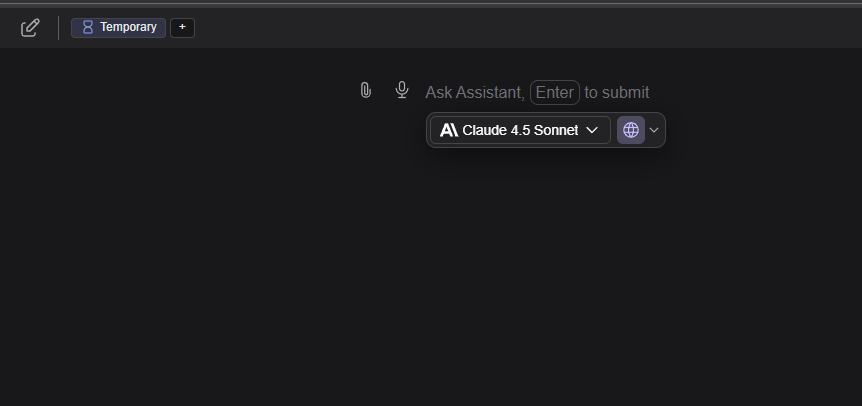Expand the options chevron beside the globe
862x406 pixels.
pyautogui.click(x=654, y=130)
